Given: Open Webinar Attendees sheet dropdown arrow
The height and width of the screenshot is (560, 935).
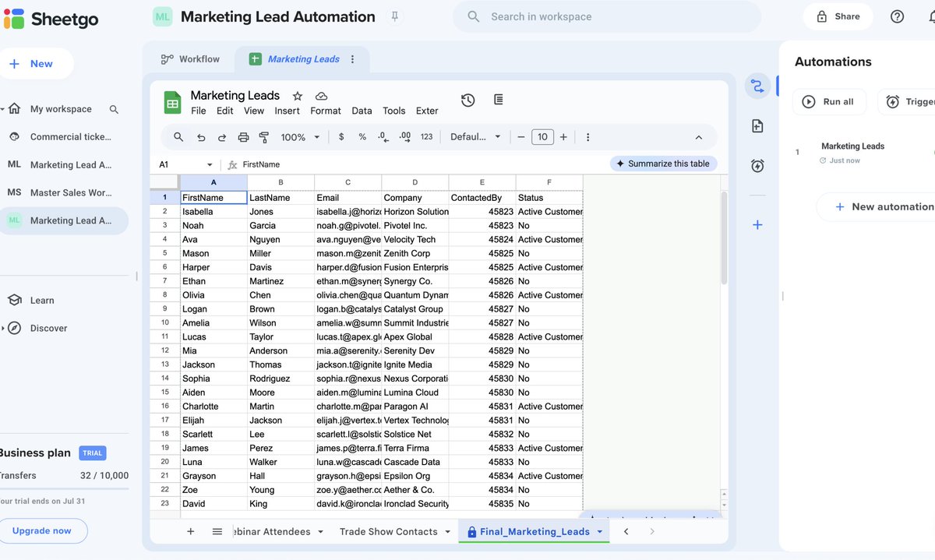Looking at the screenshot, I should [319, 532].
